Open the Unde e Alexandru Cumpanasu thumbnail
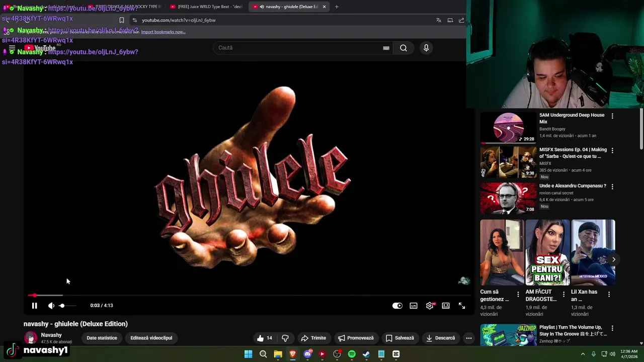This screenshot has height=362, width=644. (x=508, y=198)
